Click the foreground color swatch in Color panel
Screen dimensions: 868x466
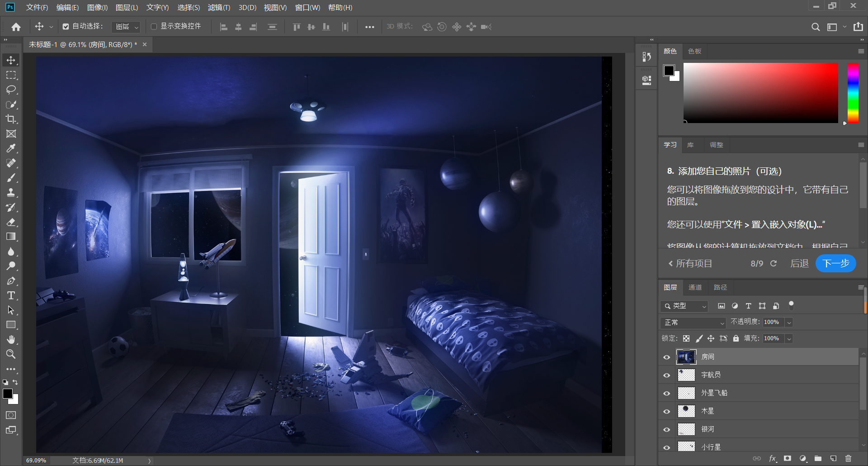pos(669,70)
